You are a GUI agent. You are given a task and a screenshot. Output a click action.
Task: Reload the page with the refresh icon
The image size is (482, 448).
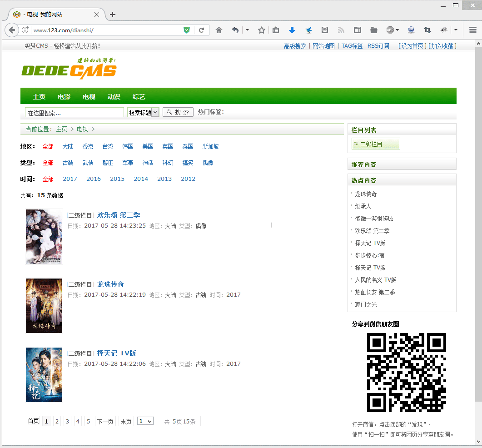click(x=201, y=30)
